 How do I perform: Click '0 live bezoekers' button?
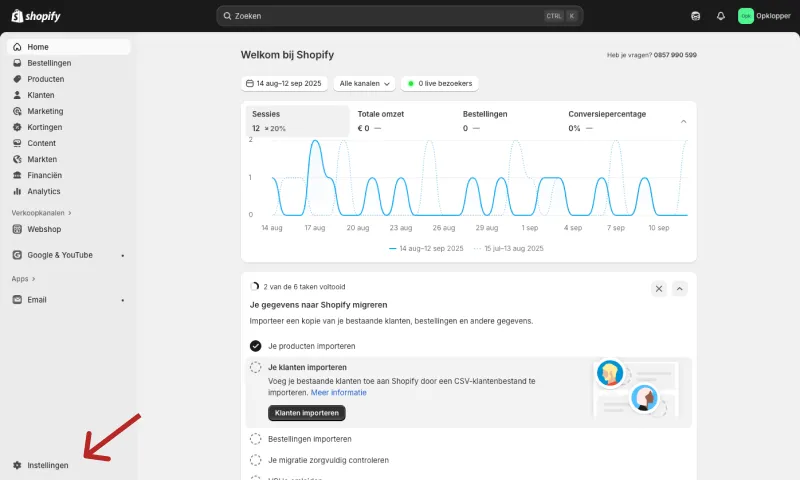tap(440, 83)
